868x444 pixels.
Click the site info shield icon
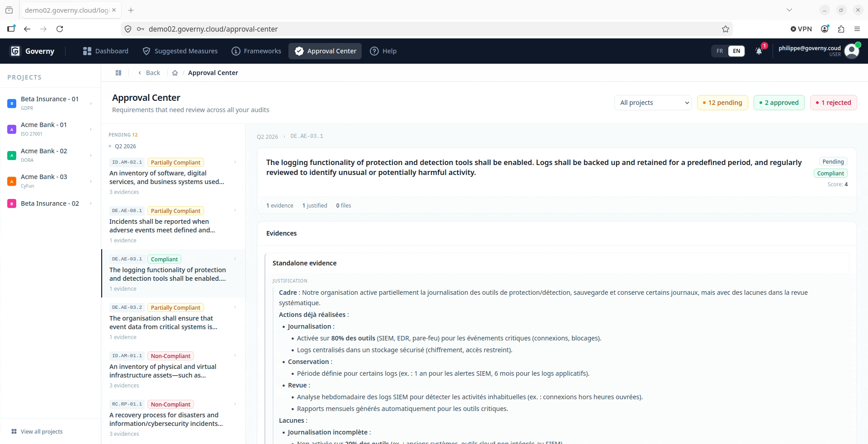point(128,29)
